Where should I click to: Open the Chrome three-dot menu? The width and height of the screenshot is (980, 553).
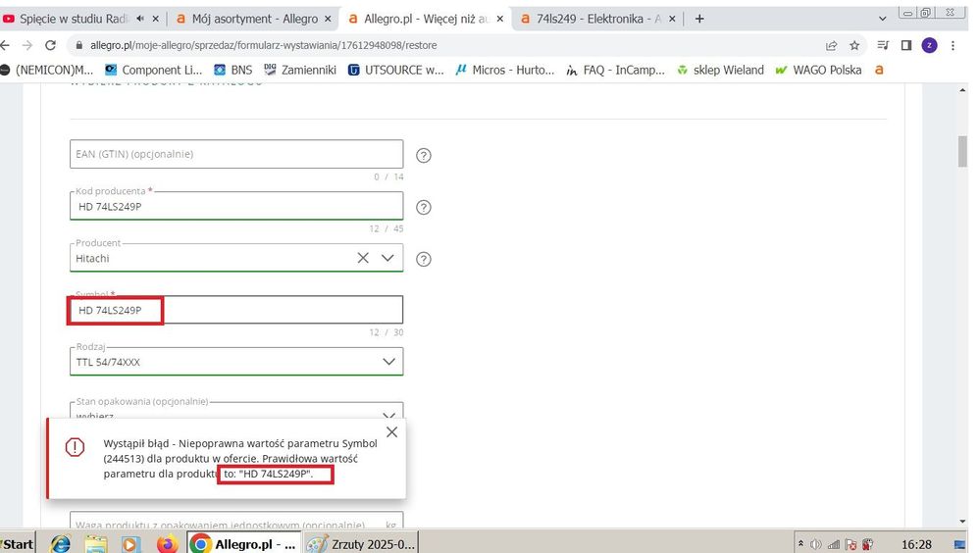(953, 45)
